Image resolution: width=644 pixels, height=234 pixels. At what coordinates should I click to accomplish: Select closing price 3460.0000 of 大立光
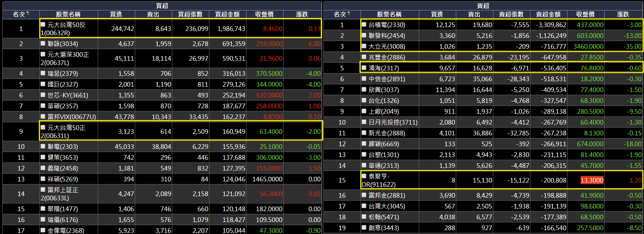588,46
